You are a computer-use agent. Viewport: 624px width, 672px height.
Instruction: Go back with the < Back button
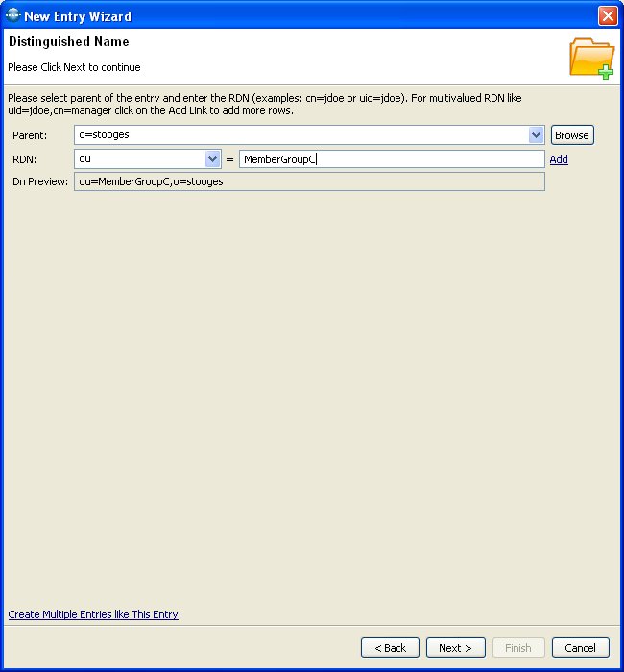click(390, 648)
